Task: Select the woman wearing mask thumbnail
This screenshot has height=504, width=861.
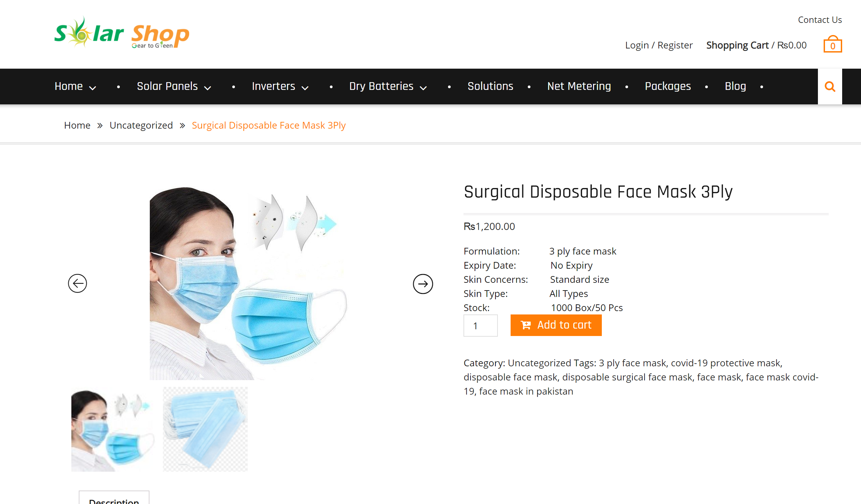Action: click(113, 429)
